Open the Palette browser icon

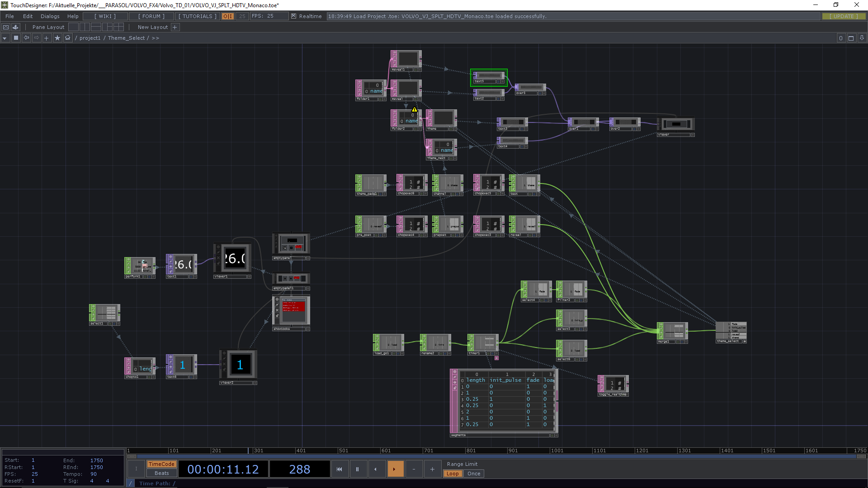(x=15, y=27)
